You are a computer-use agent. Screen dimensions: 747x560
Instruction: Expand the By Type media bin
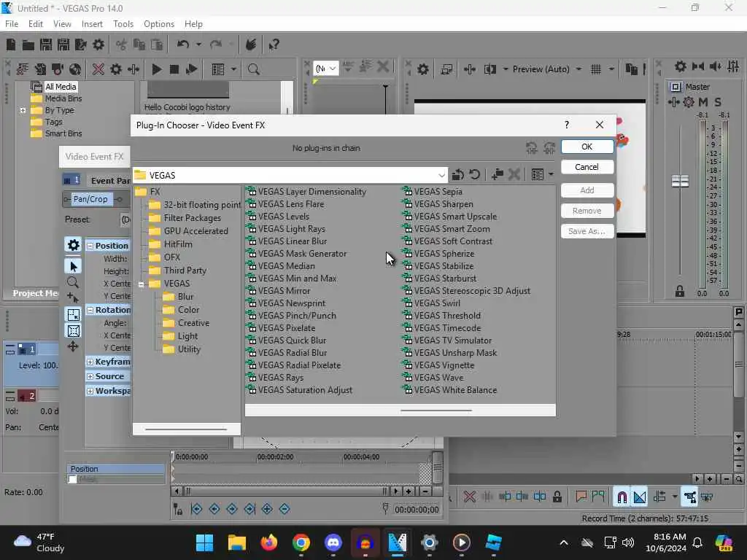coord(23,110)
